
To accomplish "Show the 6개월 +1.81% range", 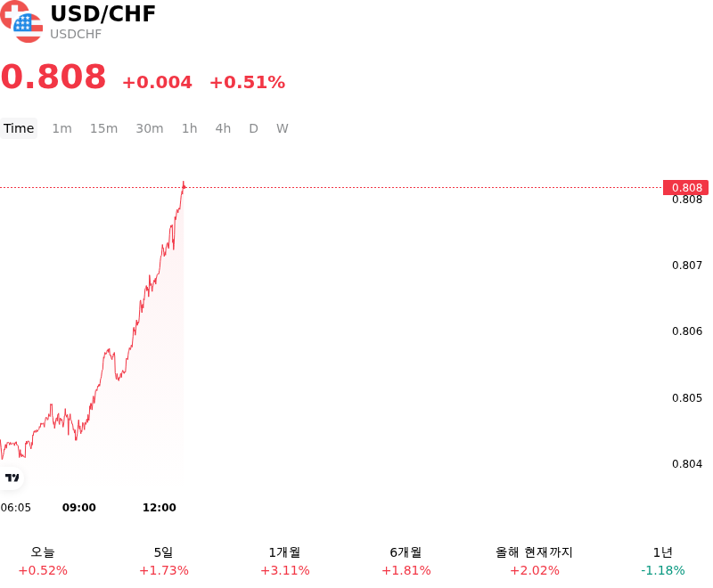I will coord(406,561).
